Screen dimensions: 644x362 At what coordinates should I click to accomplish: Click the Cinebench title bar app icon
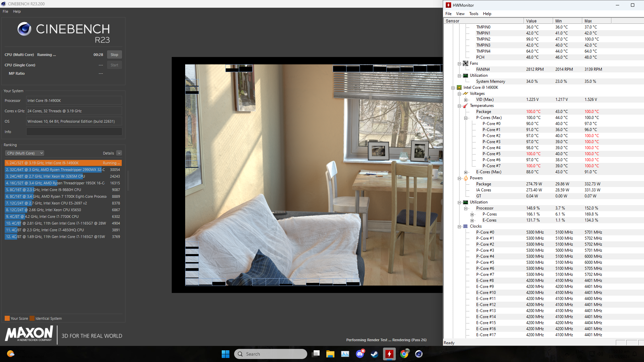point(3,4)
